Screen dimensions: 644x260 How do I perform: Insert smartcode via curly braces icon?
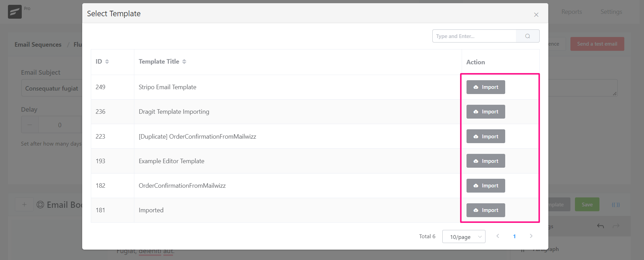pos(616,205)
